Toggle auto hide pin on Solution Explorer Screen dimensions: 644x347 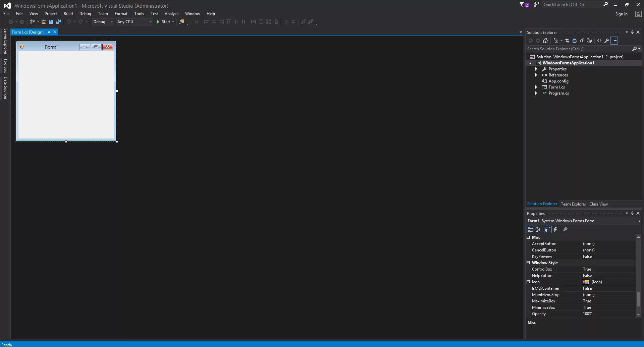coord(632,32)
